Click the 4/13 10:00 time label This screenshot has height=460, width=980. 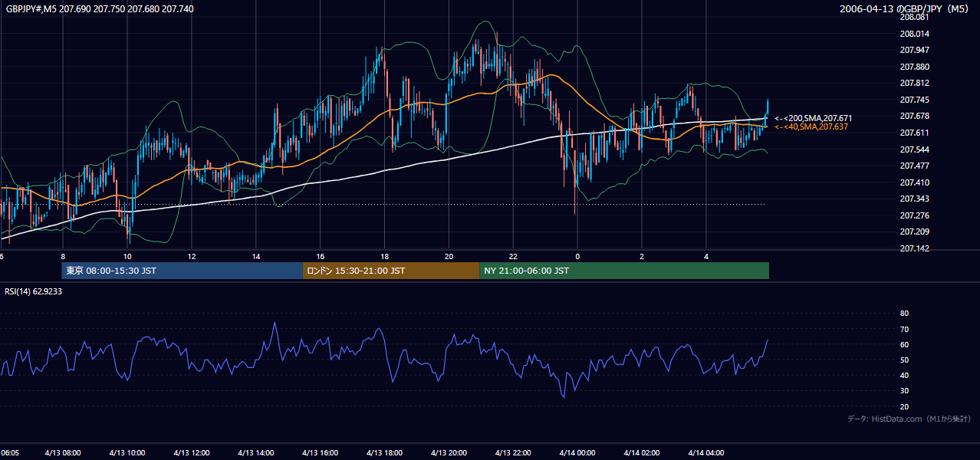coord(127,452)
